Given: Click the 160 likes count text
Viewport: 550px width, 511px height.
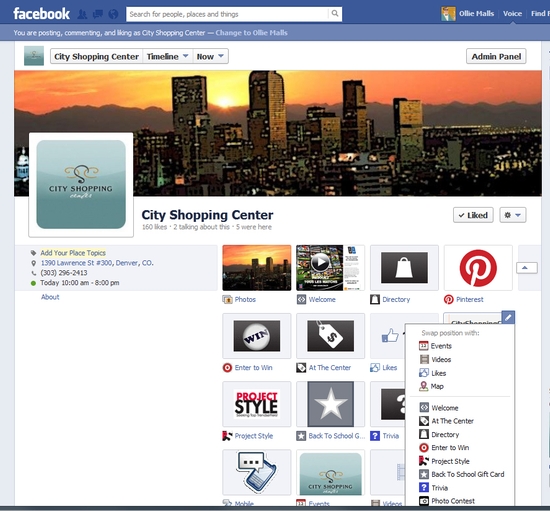Looking at the screenshot, I should 154,227.
